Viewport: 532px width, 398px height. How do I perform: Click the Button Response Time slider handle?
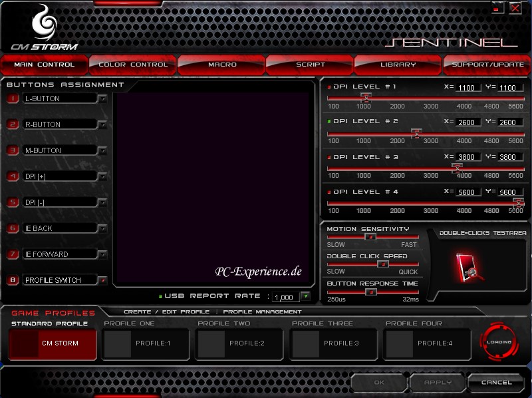click(371, 292)
